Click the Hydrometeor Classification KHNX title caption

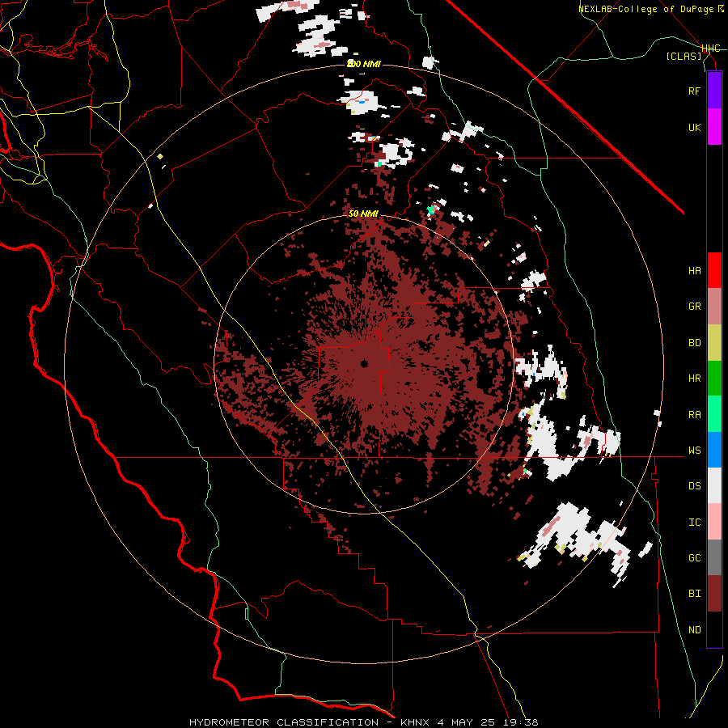tap(363, 722)
